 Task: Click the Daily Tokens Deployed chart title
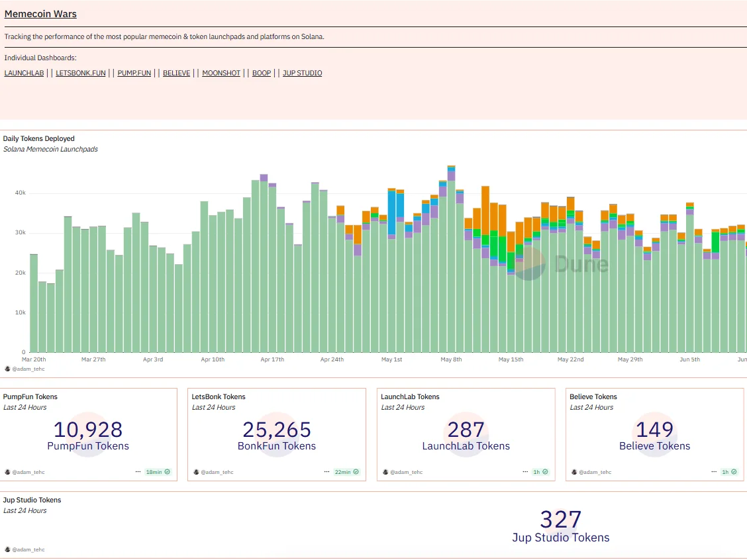39,138
